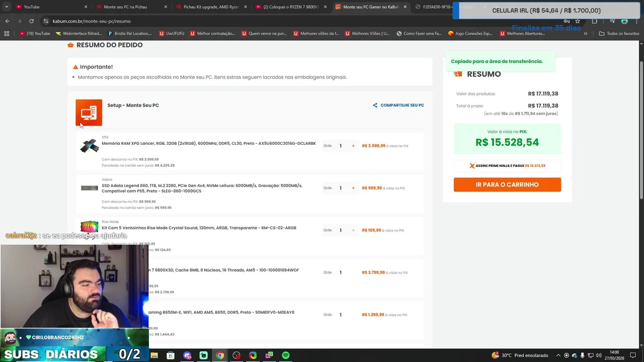Open the Melhor contratação bookmark
The height and width of the screenshot is (362, 644).
tap(212, 34)
